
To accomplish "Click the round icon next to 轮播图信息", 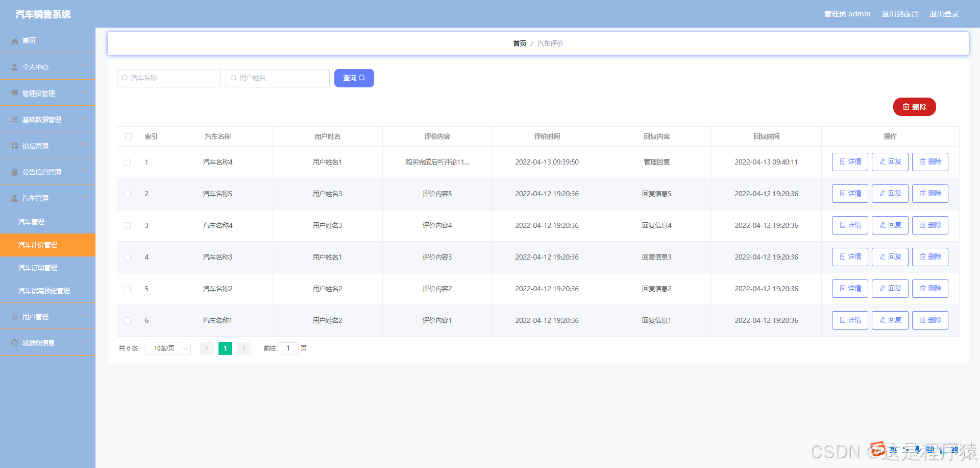I will pos(15,343).
